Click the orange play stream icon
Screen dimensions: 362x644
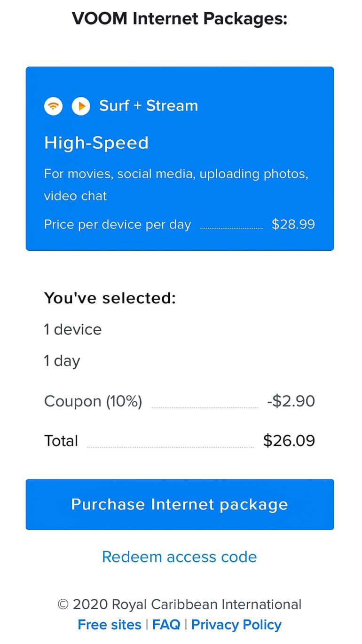click(81, 106)
